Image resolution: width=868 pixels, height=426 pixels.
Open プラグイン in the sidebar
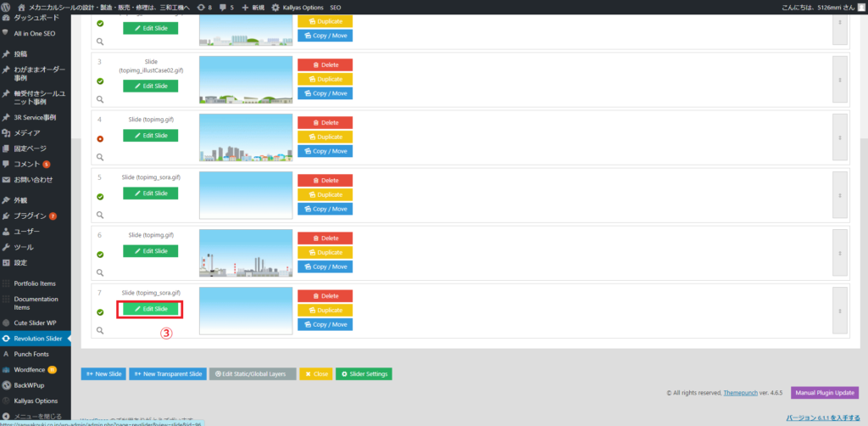click(x=30, y=216)
